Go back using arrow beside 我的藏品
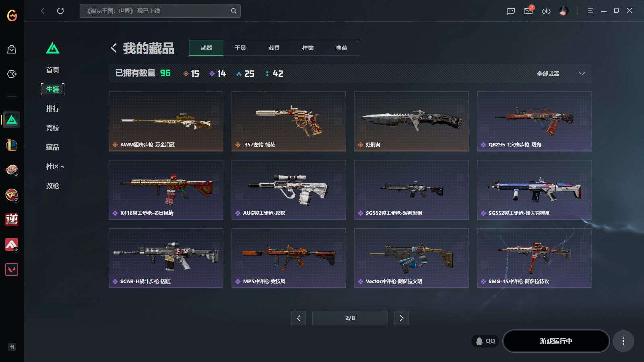 (114, 48)
